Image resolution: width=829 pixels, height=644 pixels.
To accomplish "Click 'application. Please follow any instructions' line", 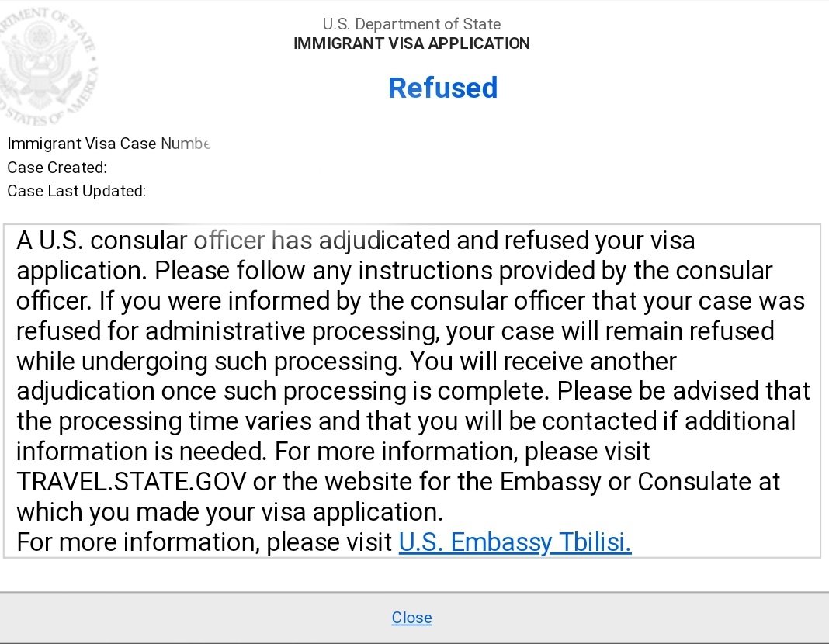I will [x=255, y=271].
